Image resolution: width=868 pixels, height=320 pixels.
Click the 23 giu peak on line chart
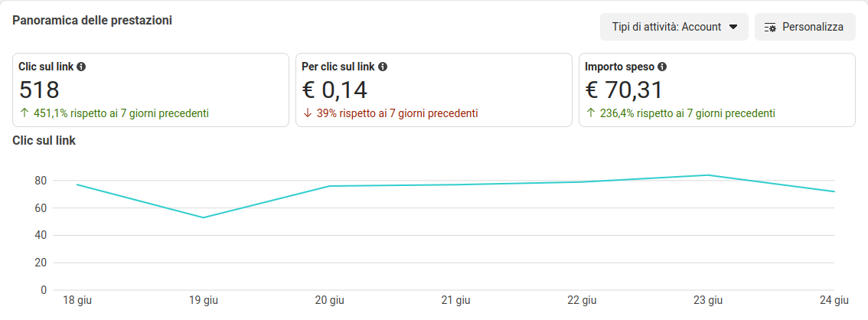coord(708,175)
